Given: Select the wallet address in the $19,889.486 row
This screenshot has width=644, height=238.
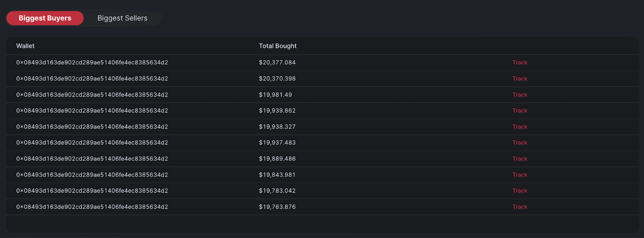Looking at the screenshot, I should tap(92, 159).
